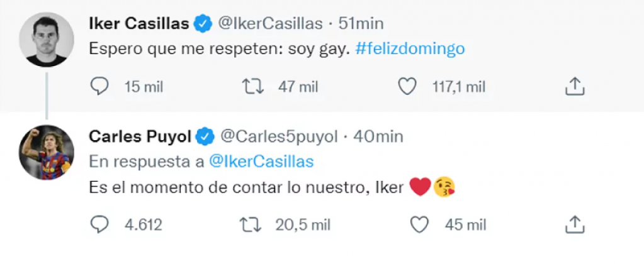Like the tweet with 117,1 mil likes
The width and height of the screenshot is (644, 264).
[408, 87]
